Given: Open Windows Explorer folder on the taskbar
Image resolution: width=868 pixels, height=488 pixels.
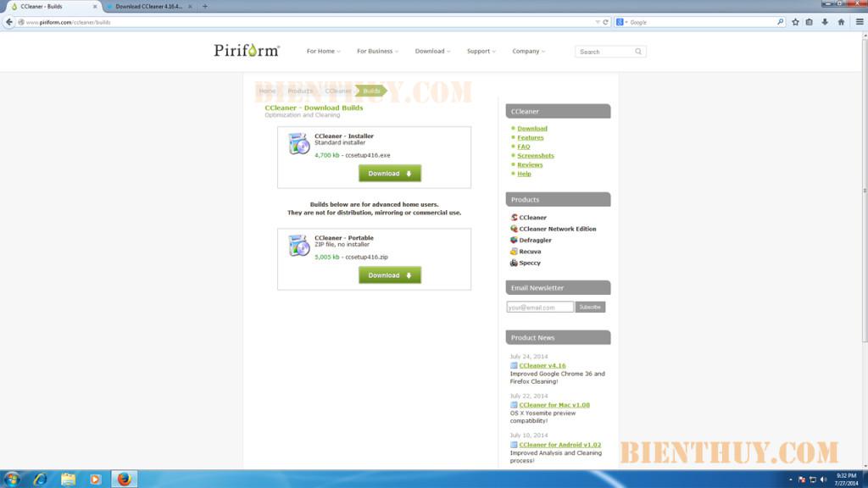Looking at the screenshot, I should (x=68, y=479).
